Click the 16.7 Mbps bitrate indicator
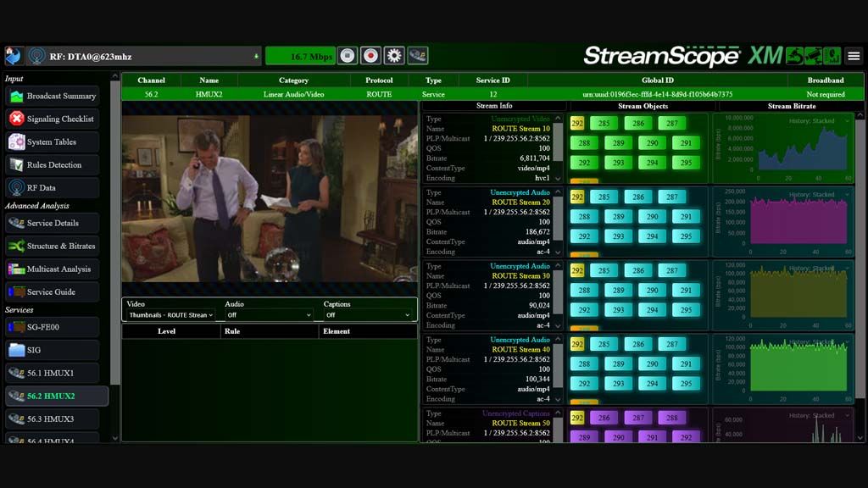Screen dimensions: 868x488 pyautogui.click(x=300, y=56)
